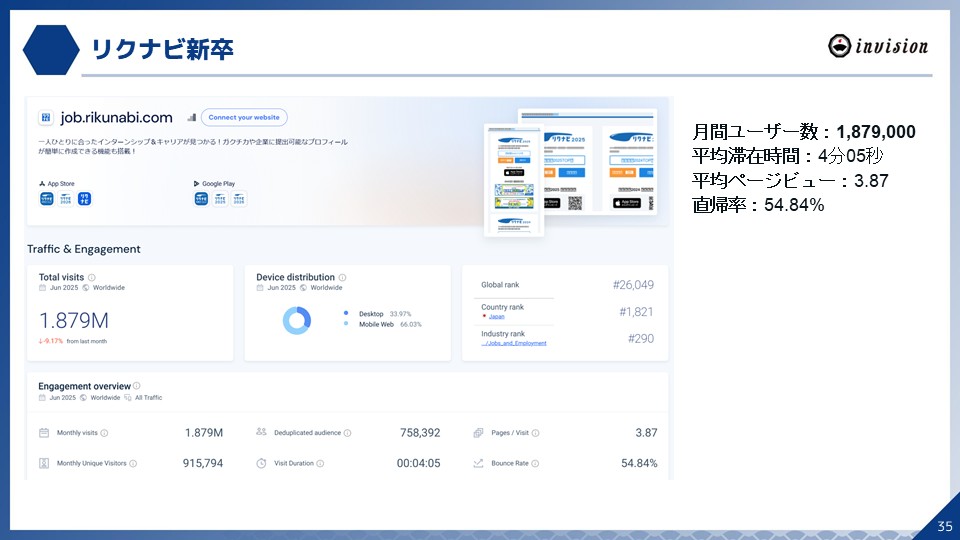Click the calendar icon in Monthly visits row
The height and width of the screenshot is (540, 960).
tap(44, 433)
